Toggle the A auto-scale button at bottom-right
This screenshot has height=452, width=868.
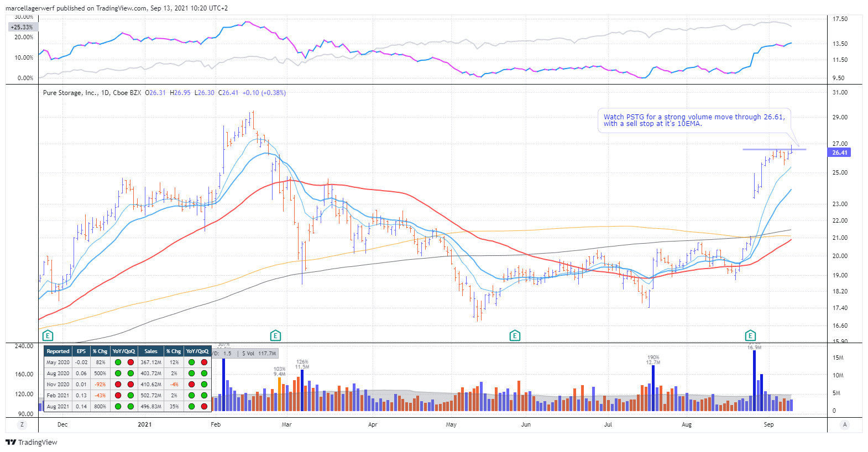(x=844, y=424)
